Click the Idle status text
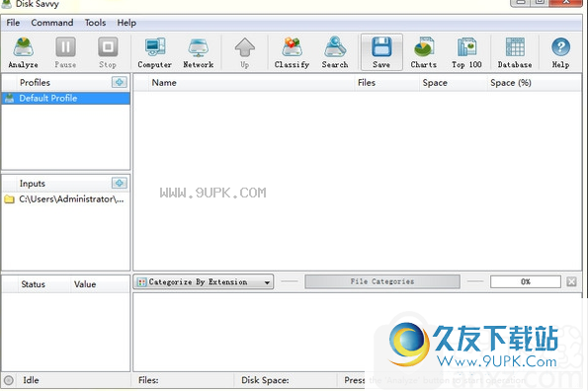 click(x=31, y=380)
